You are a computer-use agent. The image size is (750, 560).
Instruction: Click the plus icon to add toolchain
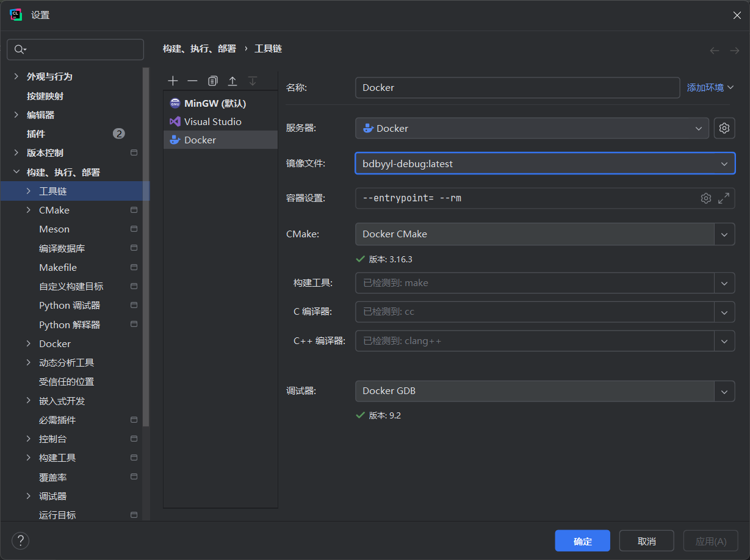tap(173, 81)
